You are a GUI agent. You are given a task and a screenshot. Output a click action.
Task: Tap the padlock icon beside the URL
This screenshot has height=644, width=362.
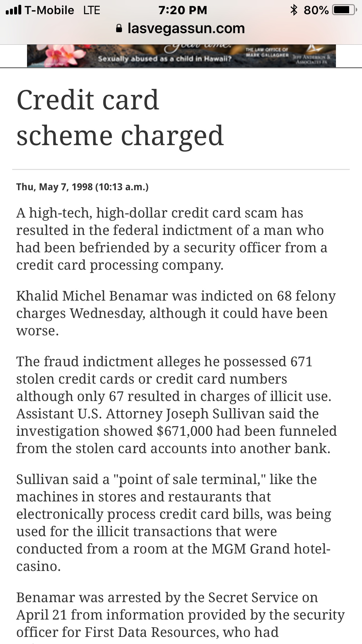119,29
